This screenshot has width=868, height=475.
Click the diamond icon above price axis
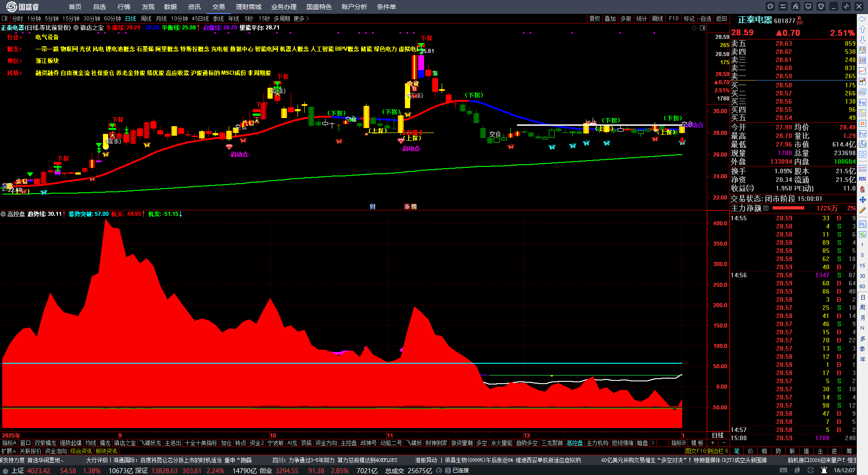tap(694, 28)
